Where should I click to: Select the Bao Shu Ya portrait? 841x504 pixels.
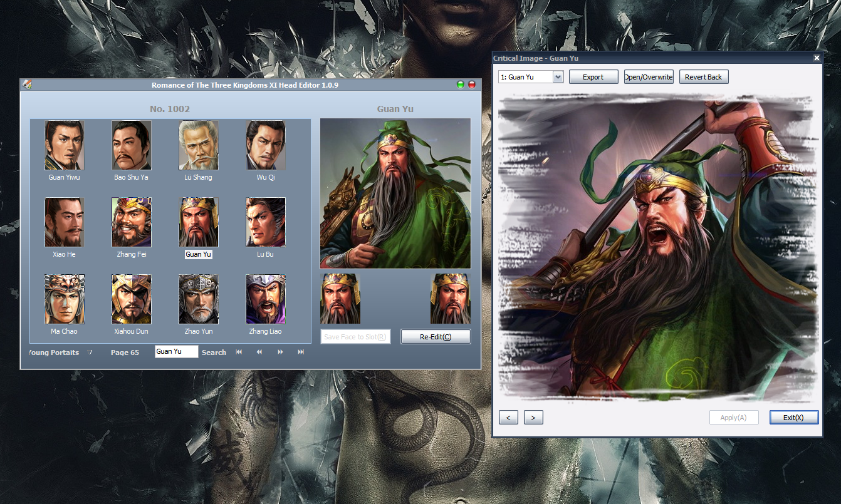(x=132, y=145)
